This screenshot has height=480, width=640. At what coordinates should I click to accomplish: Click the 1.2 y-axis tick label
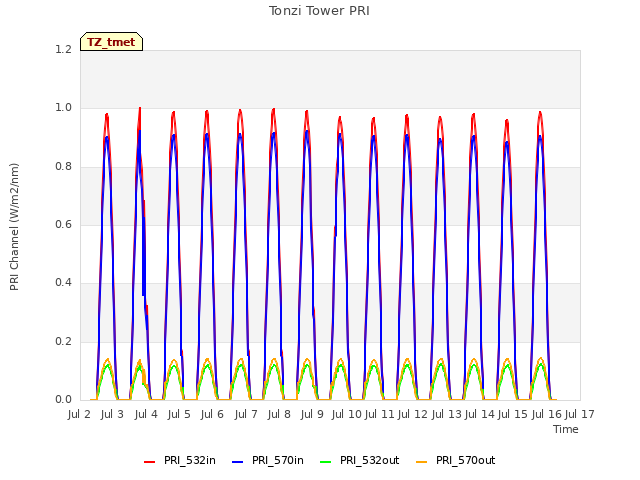point(63,49)
